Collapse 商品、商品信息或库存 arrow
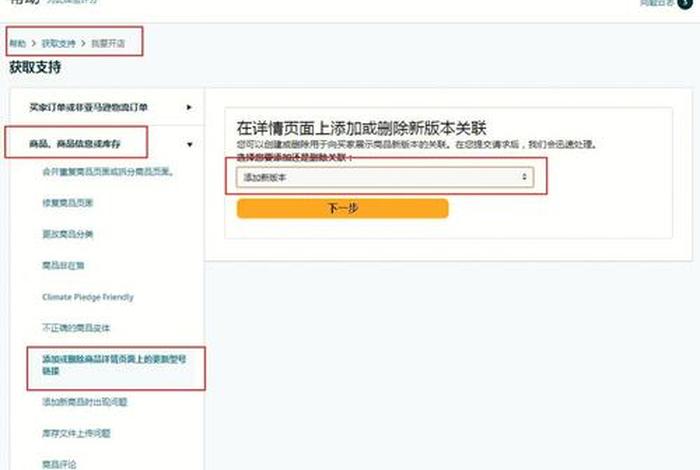Viewport: 700px width, 470px height. (x=190, y=144)
